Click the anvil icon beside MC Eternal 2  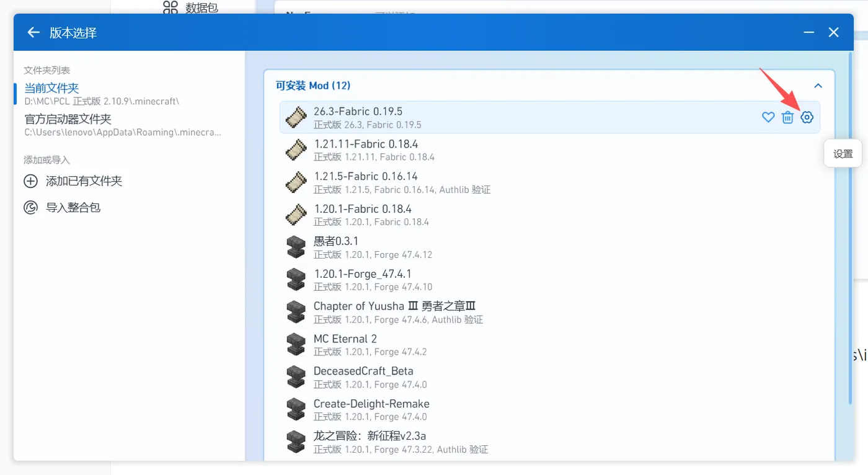click(296, 344)
